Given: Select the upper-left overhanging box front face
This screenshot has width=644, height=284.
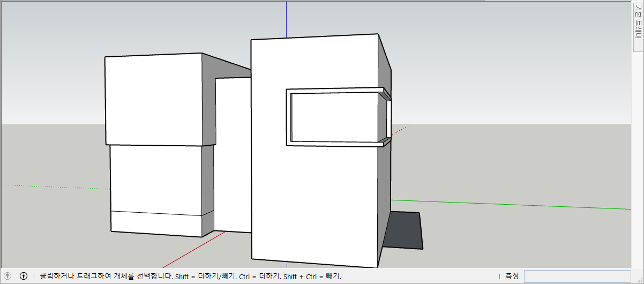Looking at the screenshot, I should click(154, 100).
